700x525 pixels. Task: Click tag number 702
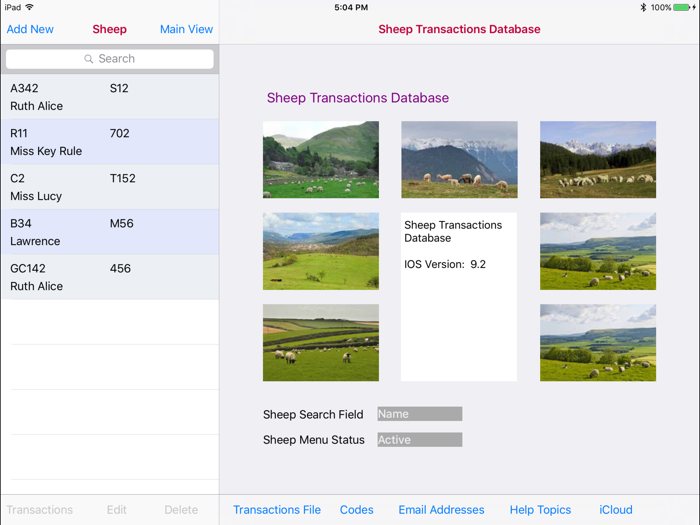[x=120, y=133]
